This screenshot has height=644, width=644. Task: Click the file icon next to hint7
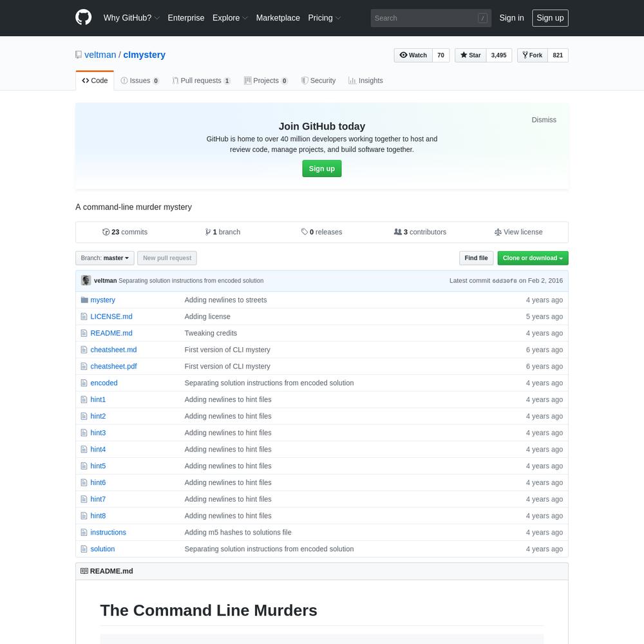(84, 499)
